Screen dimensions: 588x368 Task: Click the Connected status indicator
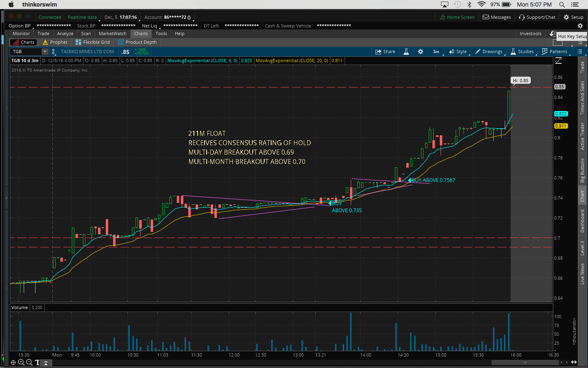[x=49, y=17]
